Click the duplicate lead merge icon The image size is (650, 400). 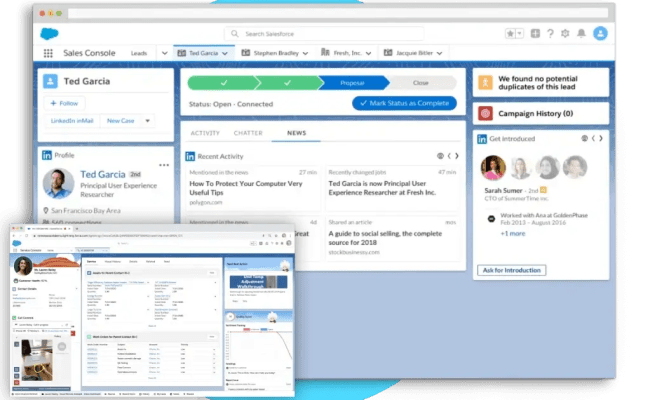pyautogui.click(x=485, y=82)
